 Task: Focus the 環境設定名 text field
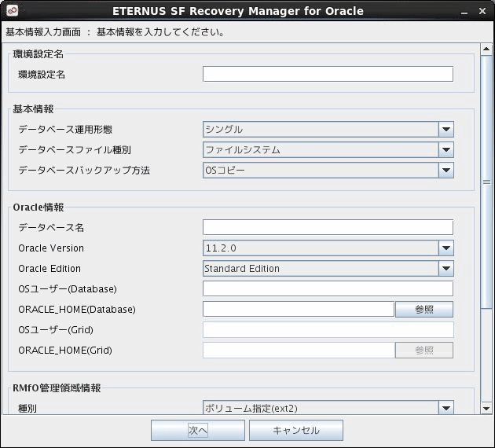328,74
